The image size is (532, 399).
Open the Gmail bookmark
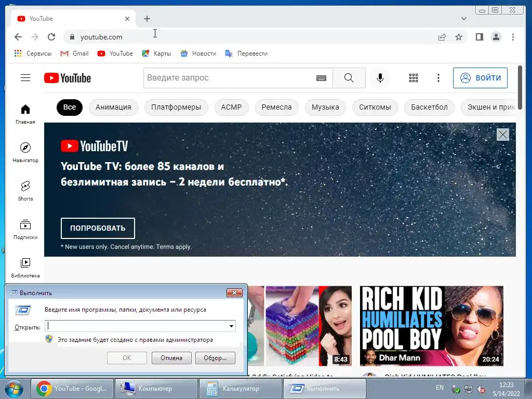point(74,54)
